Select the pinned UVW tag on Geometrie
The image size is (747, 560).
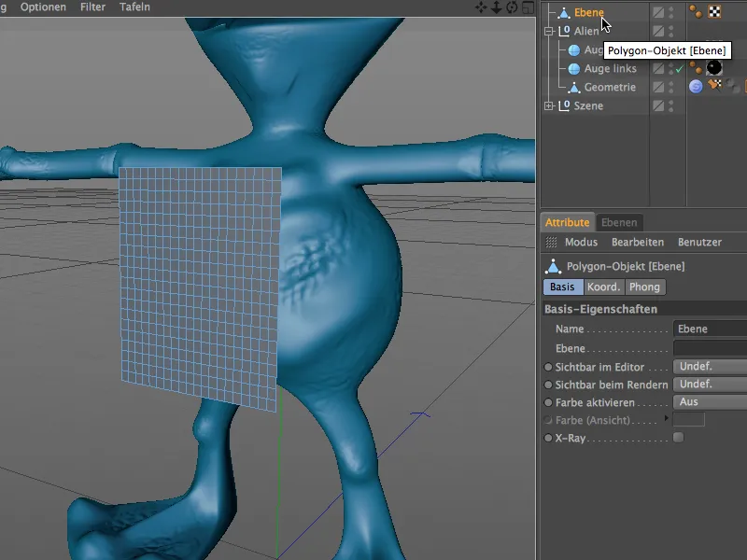(714, 86)
